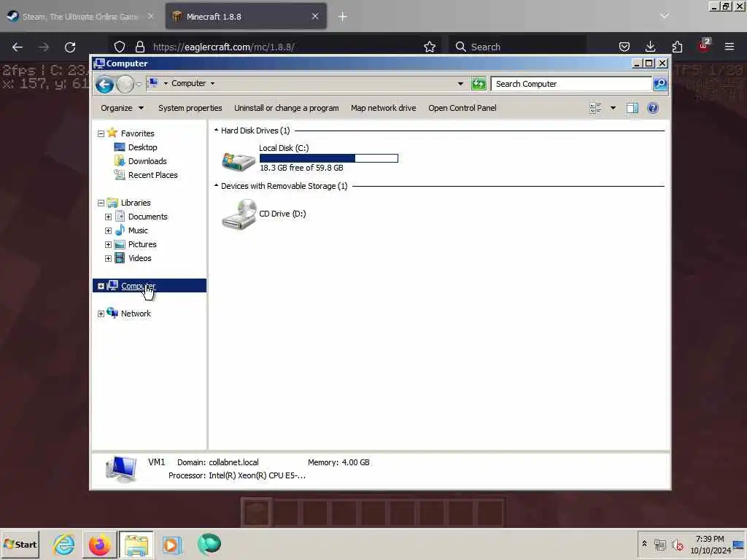Open a new Firefox tab with plus

343,17
